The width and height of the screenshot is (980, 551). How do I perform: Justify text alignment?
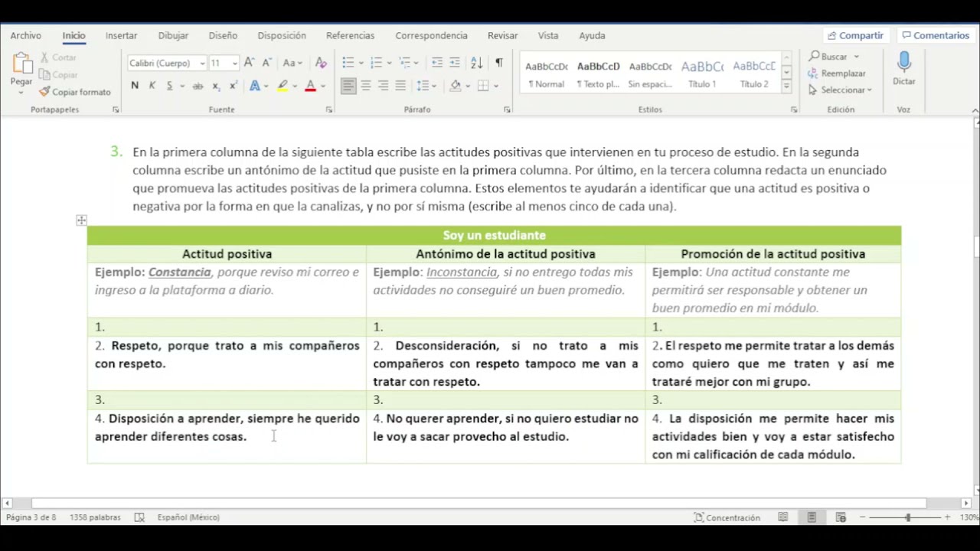(x=400, y=86)
